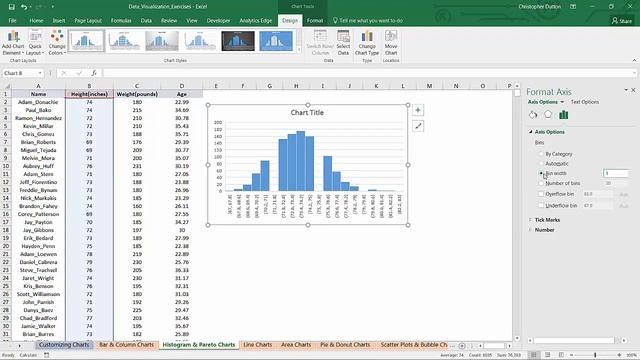Switch to Page Break Preview icon

[x=561, y=355]
